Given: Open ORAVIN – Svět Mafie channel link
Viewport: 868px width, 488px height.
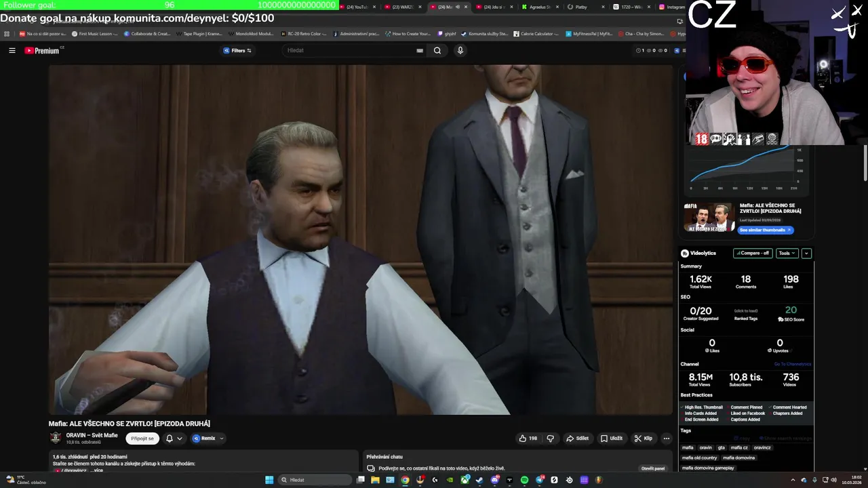Looking at the screenshot, I should (x=92, y=435).
